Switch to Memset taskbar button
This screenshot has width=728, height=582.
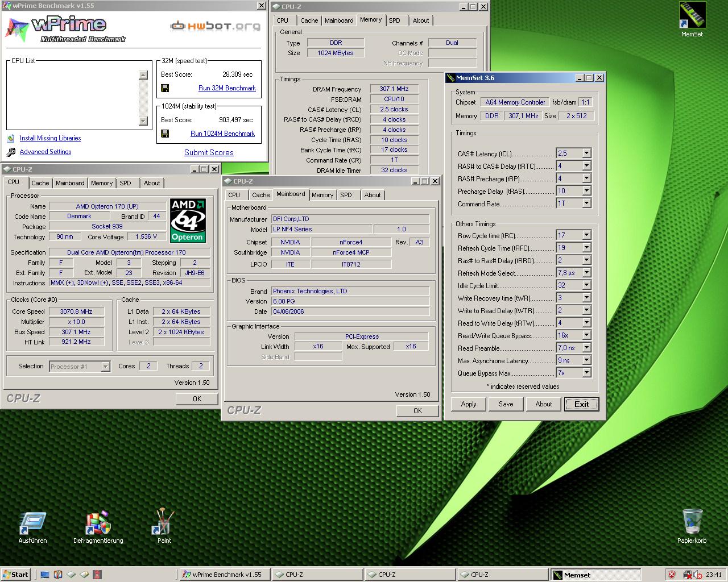[595, 575]
